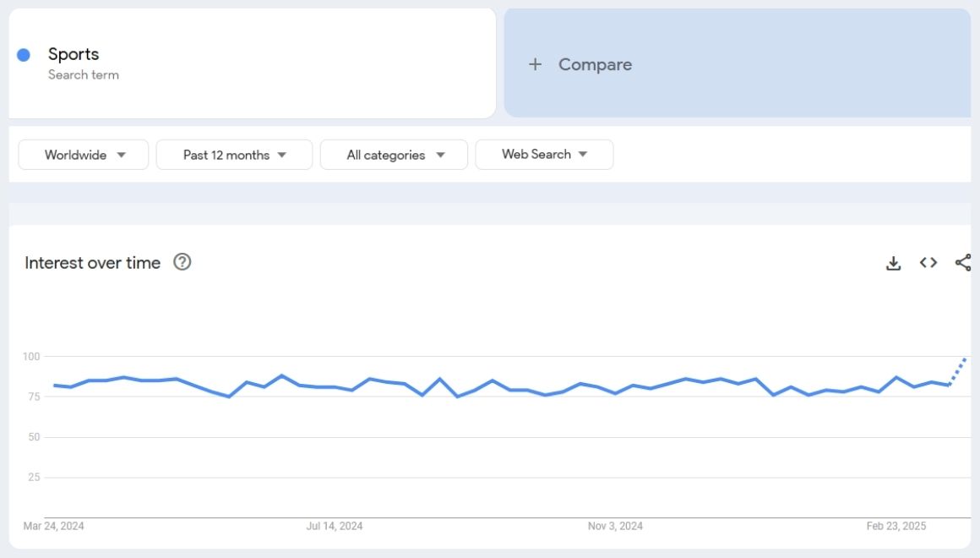Click the Sports search term field
This screenshot has height=558, width=980.
pos(73,54)
